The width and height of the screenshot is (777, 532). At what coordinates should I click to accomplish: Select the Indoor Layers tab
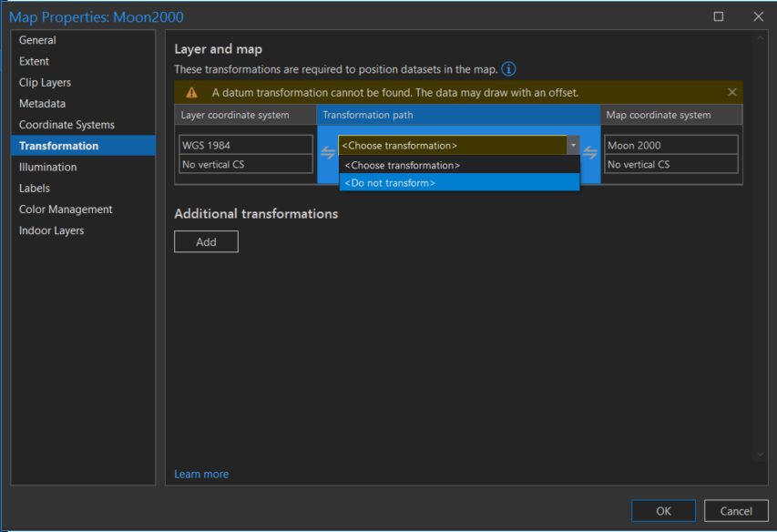(x=51, y=230)
